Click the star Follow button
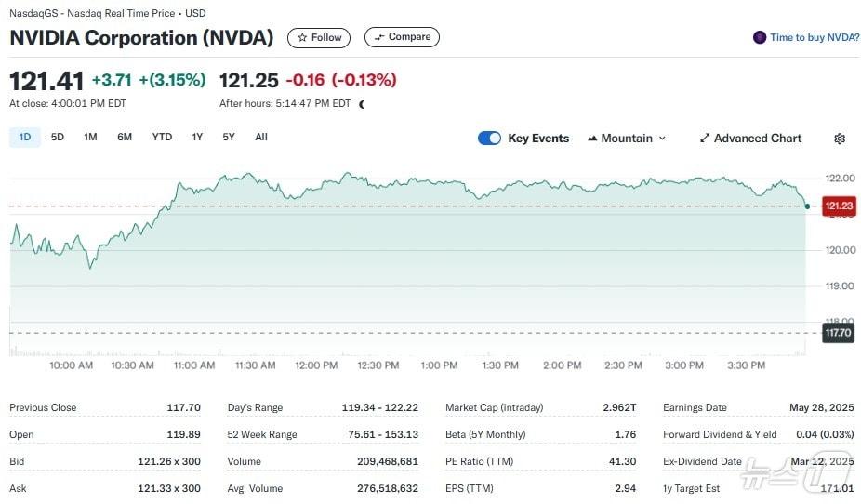 tap(319, 37)
